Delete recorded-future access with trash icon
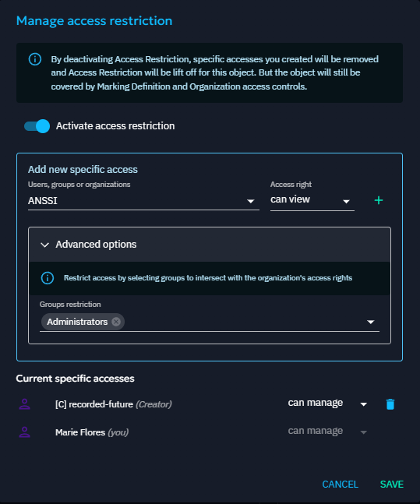This screenshot has width=420, height=504. (390, 404)
